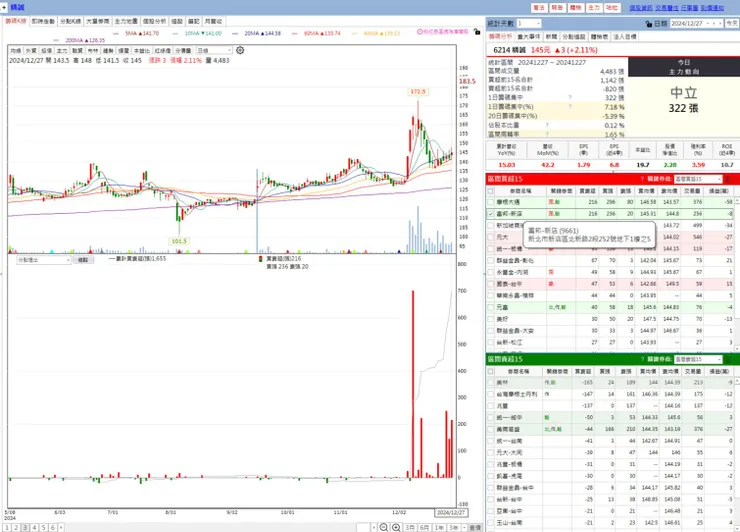Open the 日線 period dropdown
The width and height of the screenshot is (740, 532).
point(214,51)
